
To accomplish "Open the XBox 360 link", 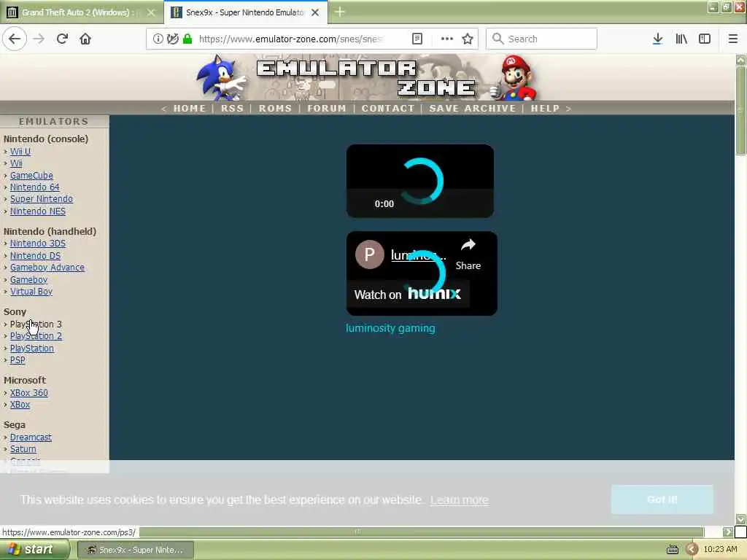I will pos(28,392).
